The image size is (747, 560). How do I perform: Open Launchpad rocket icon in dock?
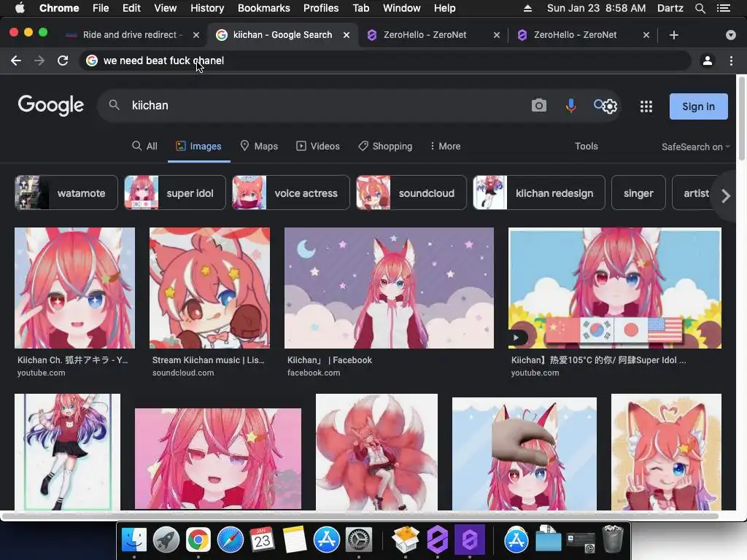(166, 540)
